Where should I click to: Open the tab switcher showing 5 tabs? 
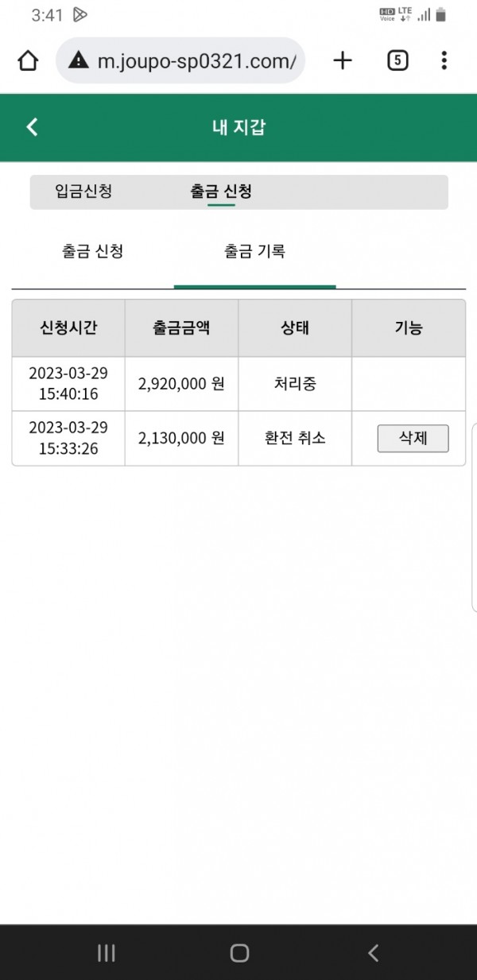coord(397,60)
